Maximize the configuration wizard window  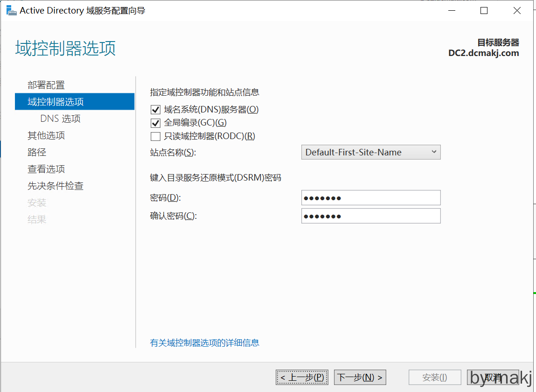pyautogui.click(x=484, y=11)
